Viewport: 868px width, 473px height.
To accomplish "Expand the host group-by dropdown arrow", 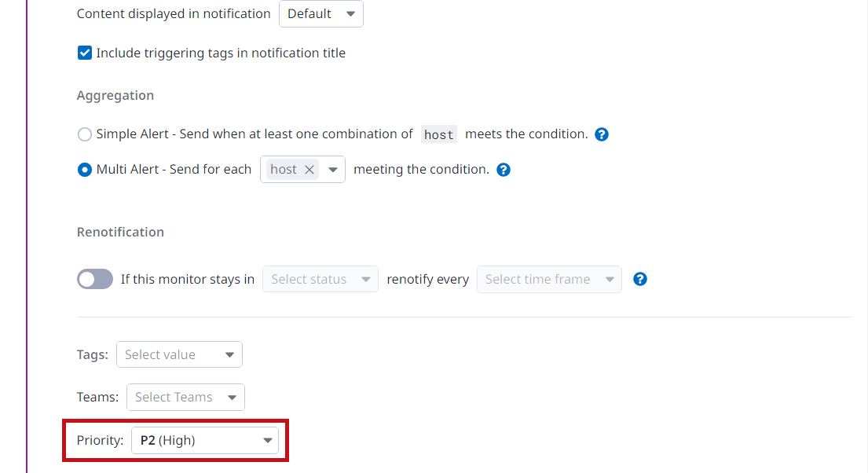I will pyautogui.click(x=333, y=170).
